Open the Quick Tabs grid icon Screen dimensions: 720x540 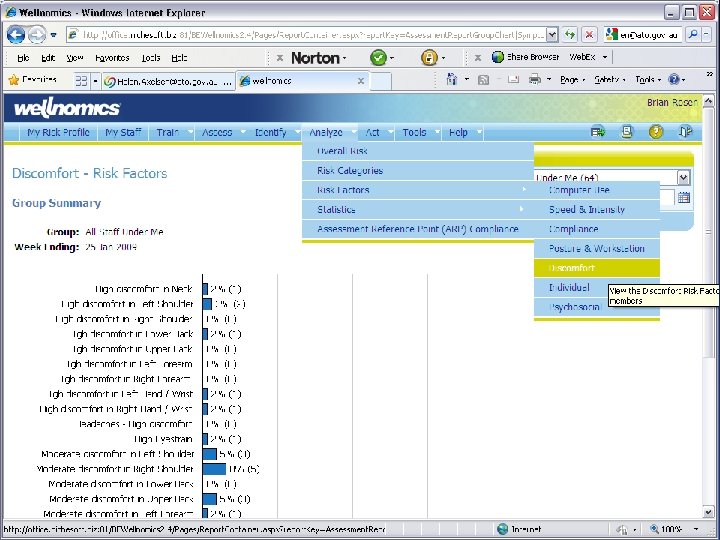tap(81, 81)
